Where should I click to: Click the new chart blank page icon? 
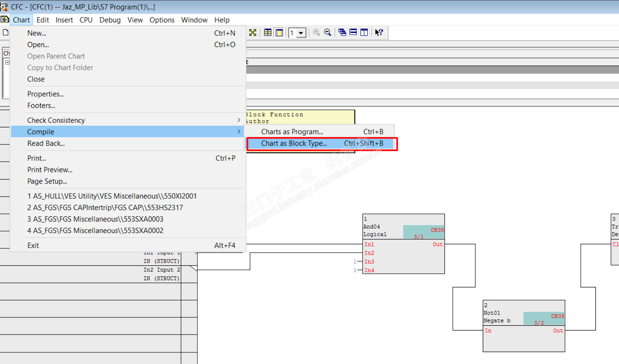coord(6,33)
